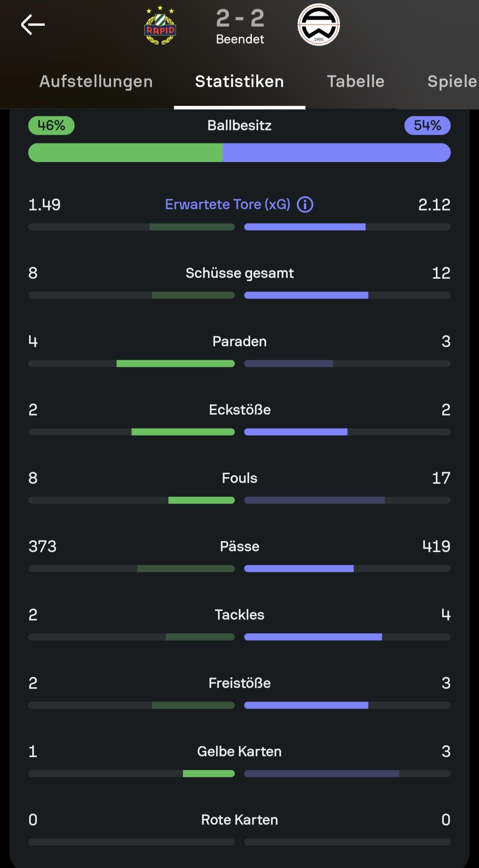Open the Rapid Wien team crest
This screenshot has height=868, width=479.
tap(160, 25)
